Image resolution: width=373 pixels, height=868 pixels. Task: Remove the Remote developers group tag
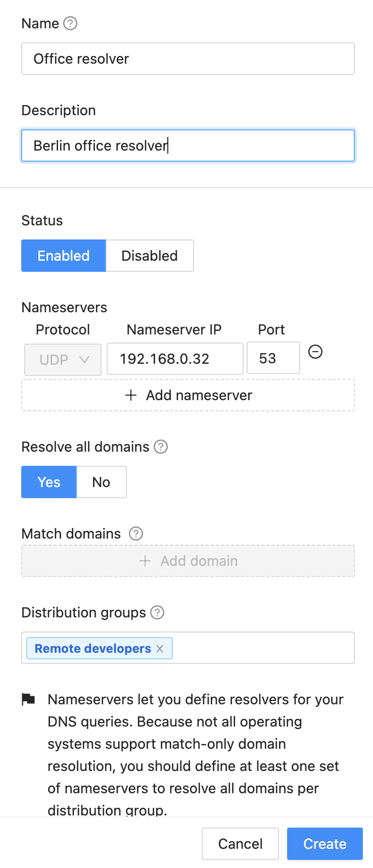160,649
